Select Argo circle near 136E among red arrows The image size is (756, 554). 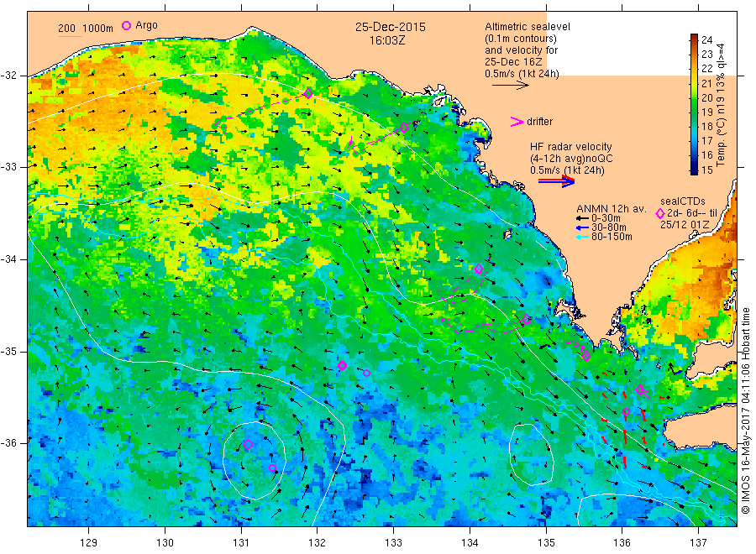tap(626, 412)
